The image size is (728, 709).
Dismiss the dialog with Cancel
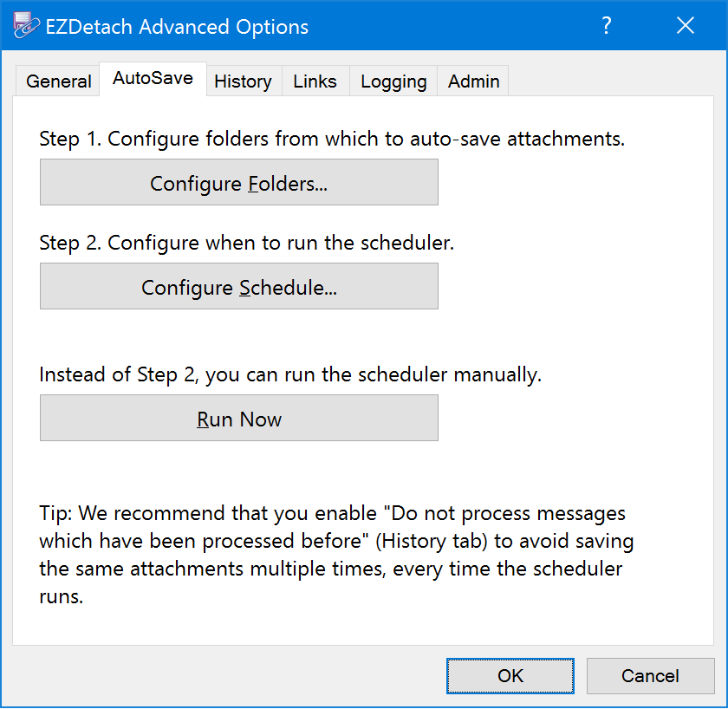coord(651,677)
